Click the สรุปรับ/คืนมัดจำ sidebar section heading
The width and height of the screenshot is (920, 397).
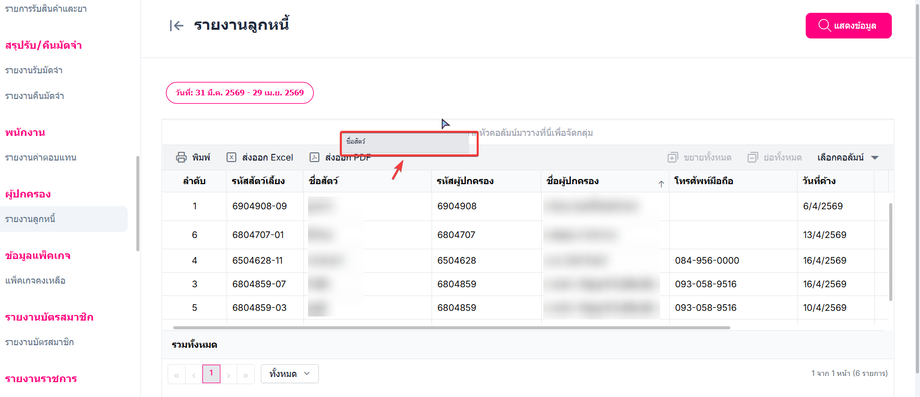[43, 45]
